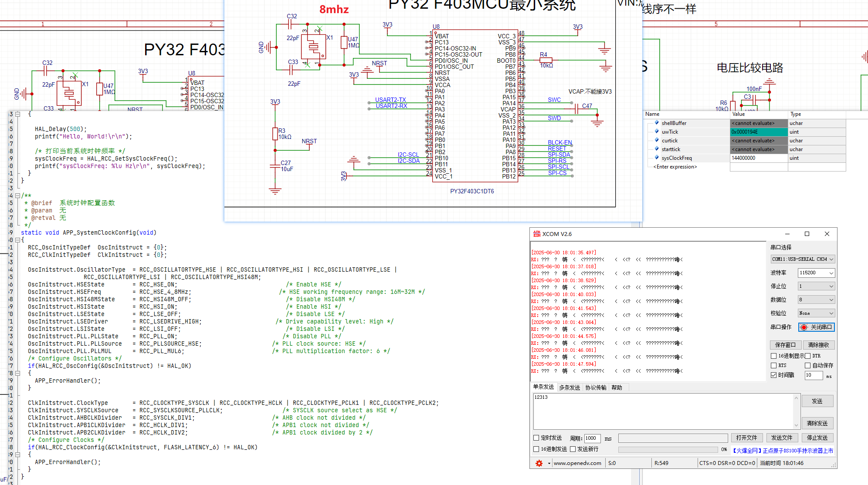Open the COM11 USB-SERIAL CH34 port dropdown
The height and width of the screenshot is (485, 868).
[x=803, y=259]
